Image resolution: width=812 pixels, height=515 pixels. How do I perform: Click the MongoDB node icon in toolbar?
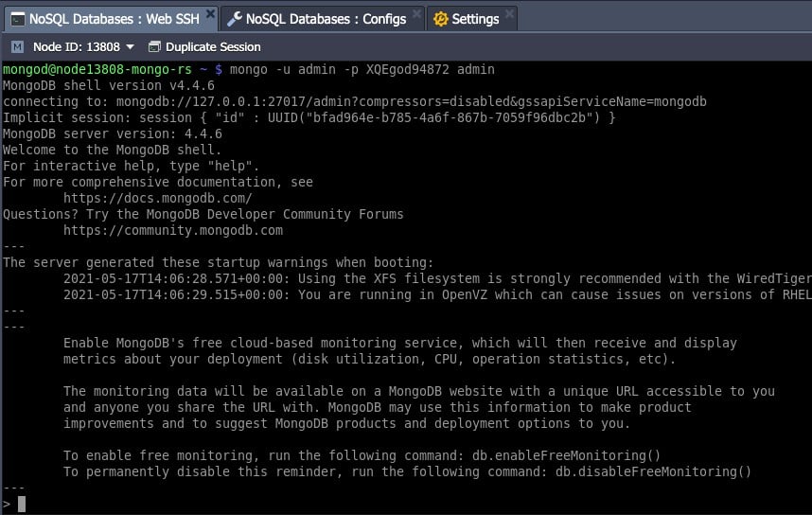pos(17,47)
